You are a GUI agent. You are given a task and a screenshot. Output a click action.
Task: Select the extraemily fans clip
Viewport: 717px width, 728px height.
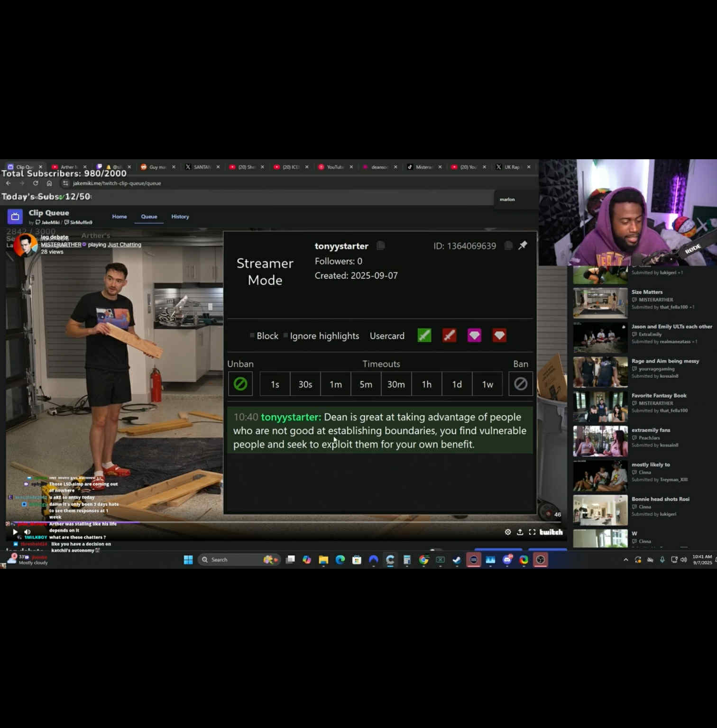(600, 441)
